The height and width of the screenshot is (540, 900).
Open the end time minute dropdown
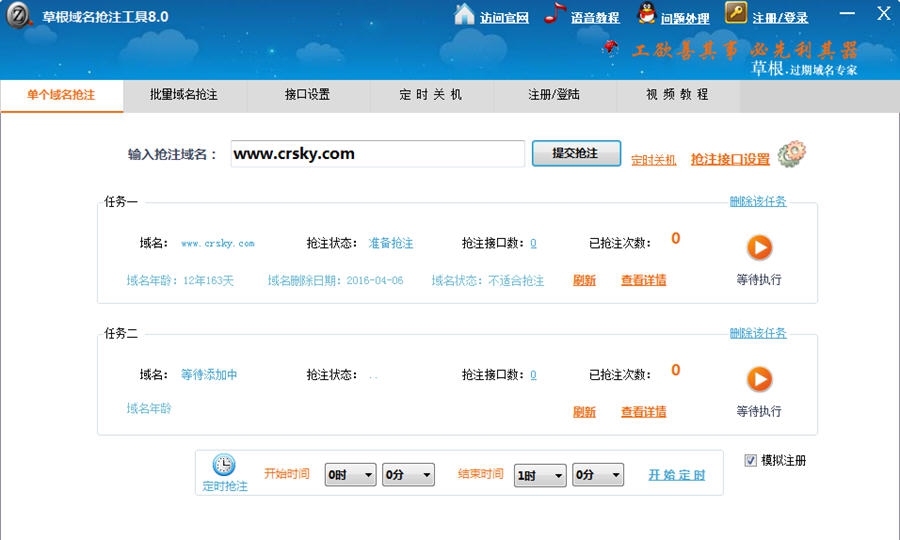coord(598,475)
